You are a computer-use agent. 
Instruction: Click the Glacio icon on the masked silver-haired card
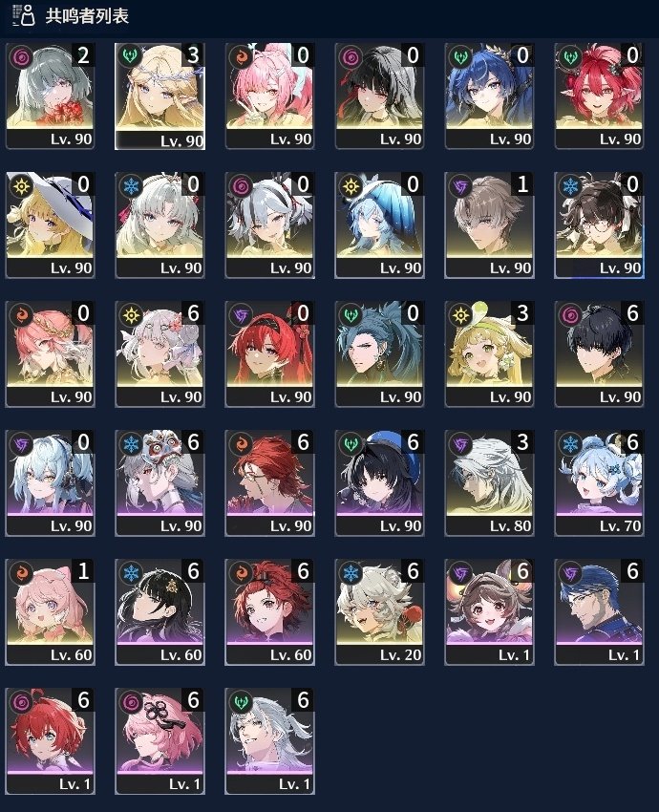point(131,444)
